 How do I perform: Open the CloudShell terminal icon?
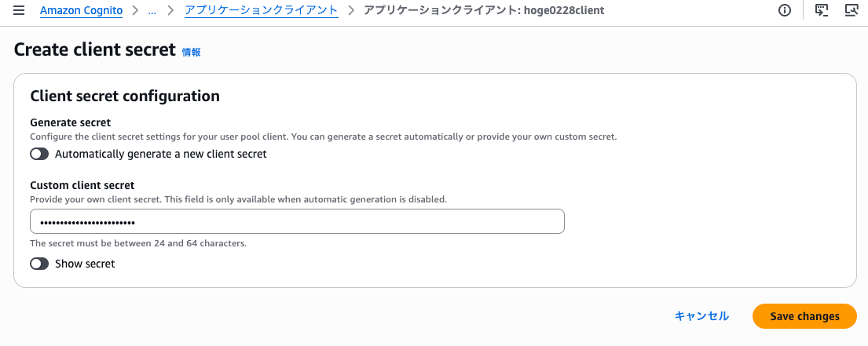point(822,11)
